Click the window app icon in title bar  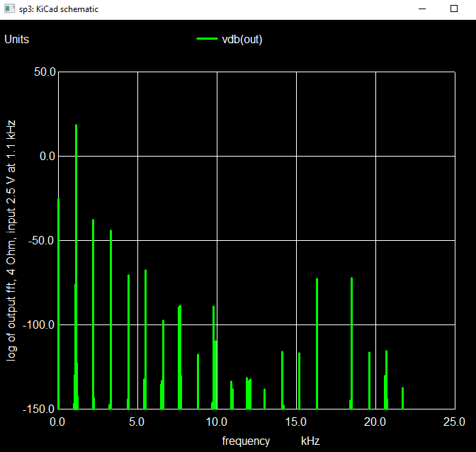coord(9,9)
